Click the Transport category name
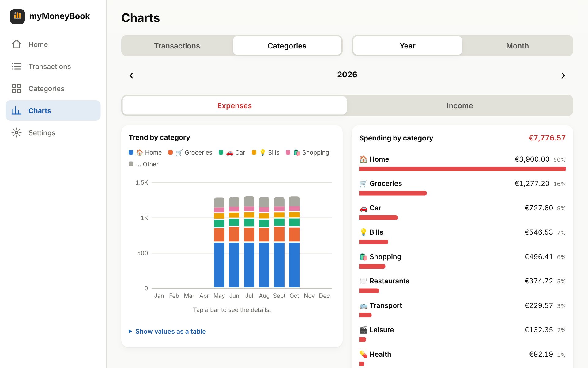 pos(386,305)
